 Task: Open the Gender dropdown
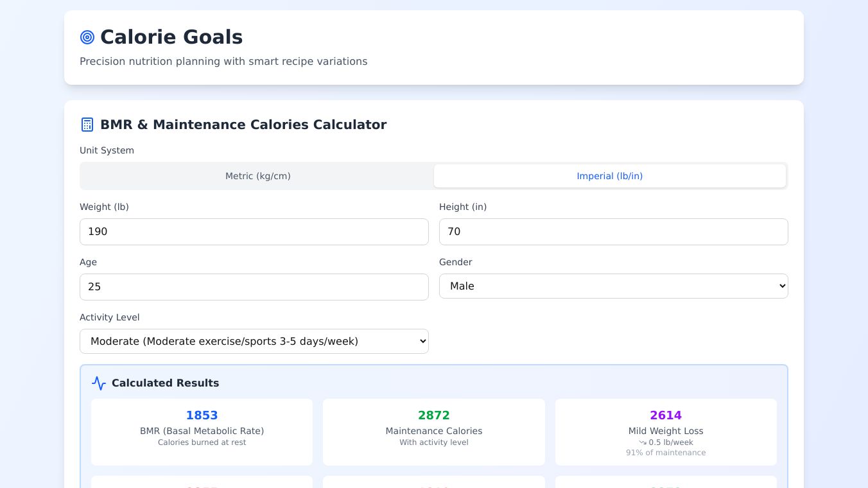(613, 286)
